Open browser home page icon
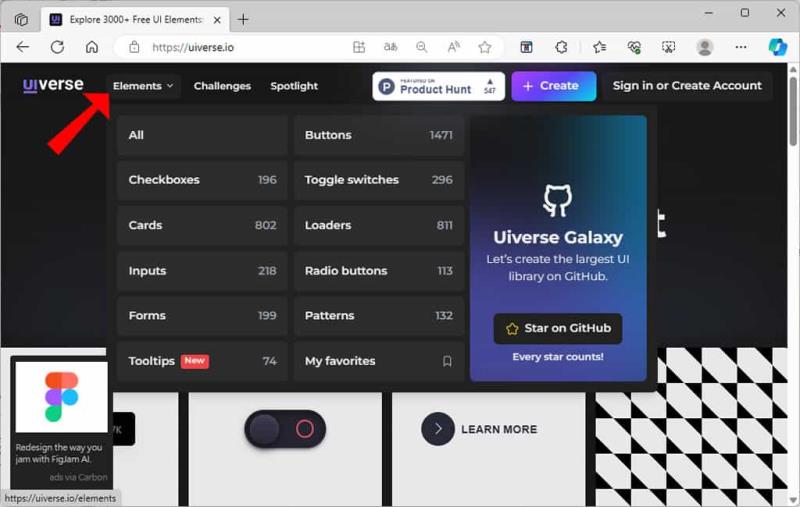The height and width of the screenshot is (507, 800). [92, 47]
